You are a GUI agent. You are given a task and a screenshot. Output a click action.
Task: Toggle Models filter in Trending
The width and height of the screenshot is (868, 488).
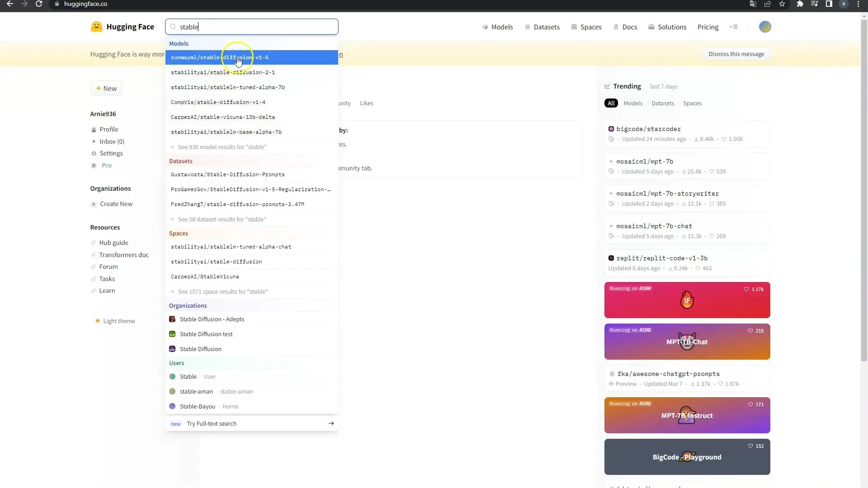[x=633, y=103]
